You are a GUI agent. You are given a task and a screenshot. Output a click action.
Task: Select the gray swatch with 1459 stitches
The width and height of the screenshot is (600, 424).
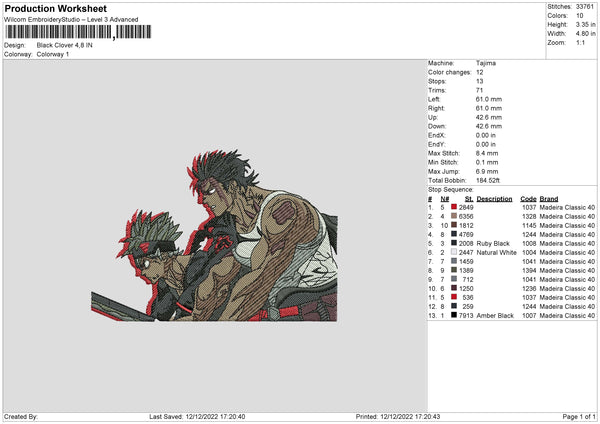coord(454,261)
